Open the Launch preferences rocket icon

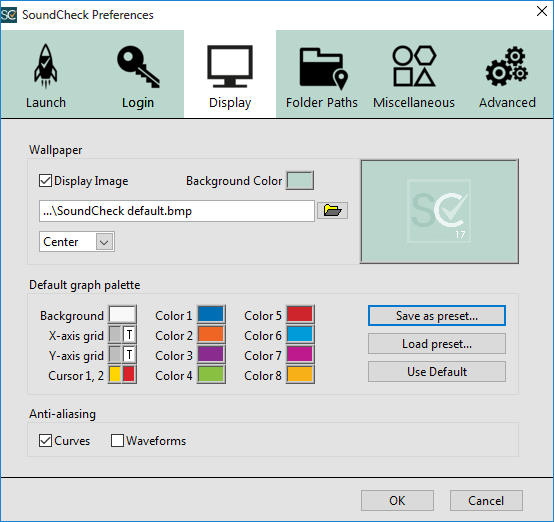pyautogui.click(x=46, y=66)
